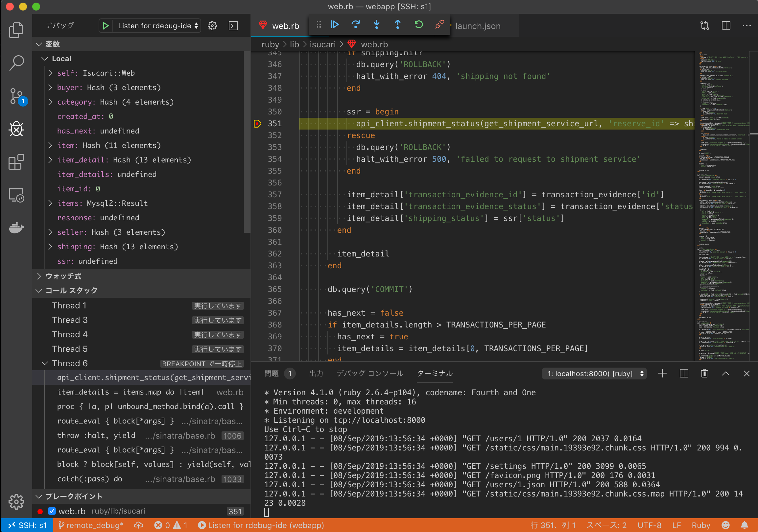This screenshot has height=532, width=758.
Task: Open the Extensions view icon
Action: coord(16,162)
